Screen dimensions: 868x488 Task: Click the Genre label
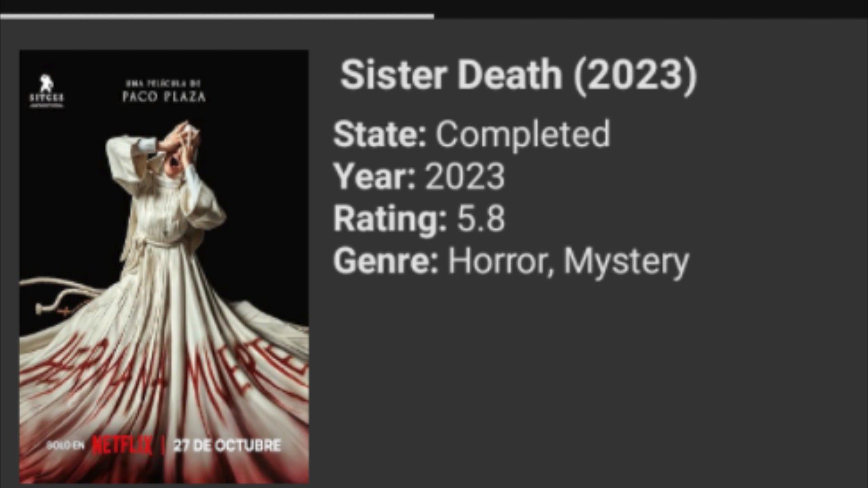click(x=386, y=261)
